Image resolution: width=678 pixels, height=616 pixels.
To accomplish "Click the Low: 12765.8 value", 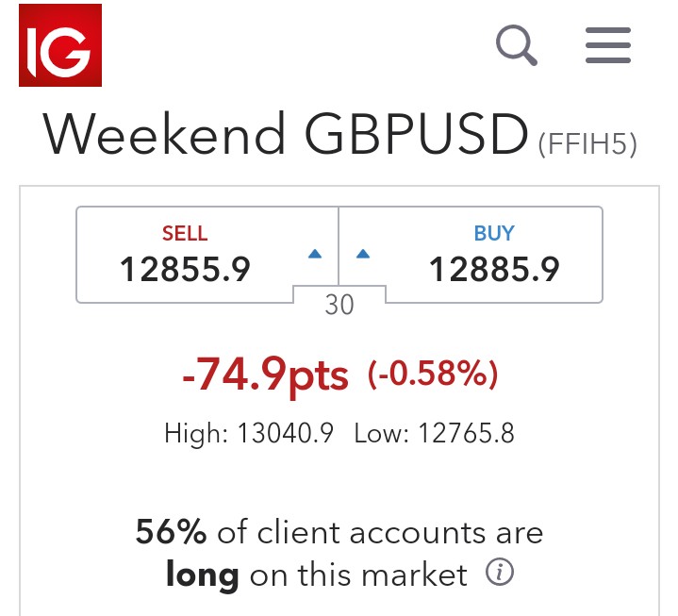I will 434,433.
